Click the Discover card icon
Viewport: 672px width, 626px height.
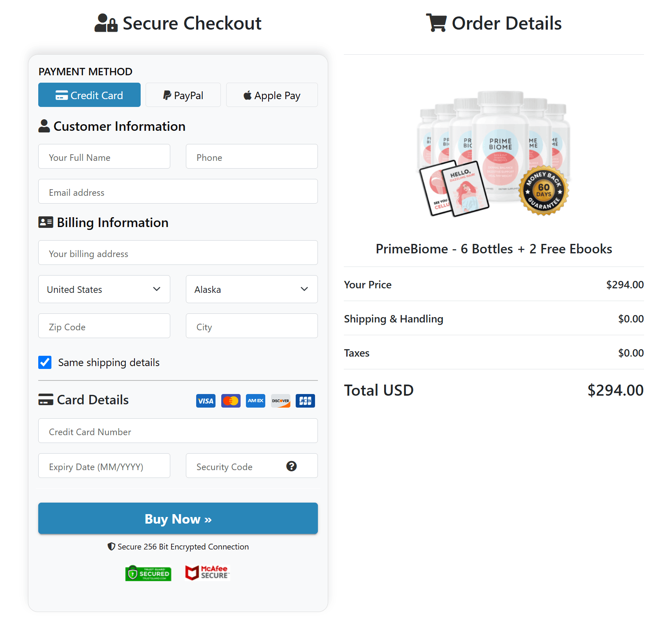[x=280, y=401]
